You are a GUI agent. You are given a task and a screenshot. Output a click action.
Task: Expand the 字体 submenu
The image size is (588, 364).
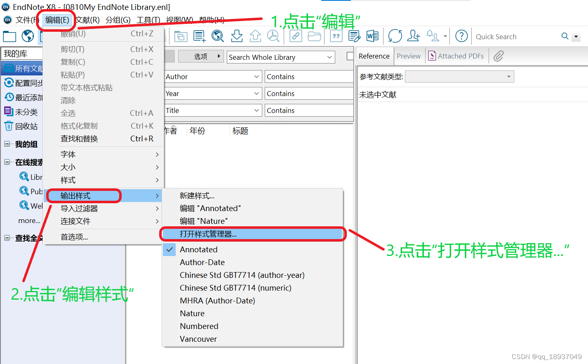(104, 155)
